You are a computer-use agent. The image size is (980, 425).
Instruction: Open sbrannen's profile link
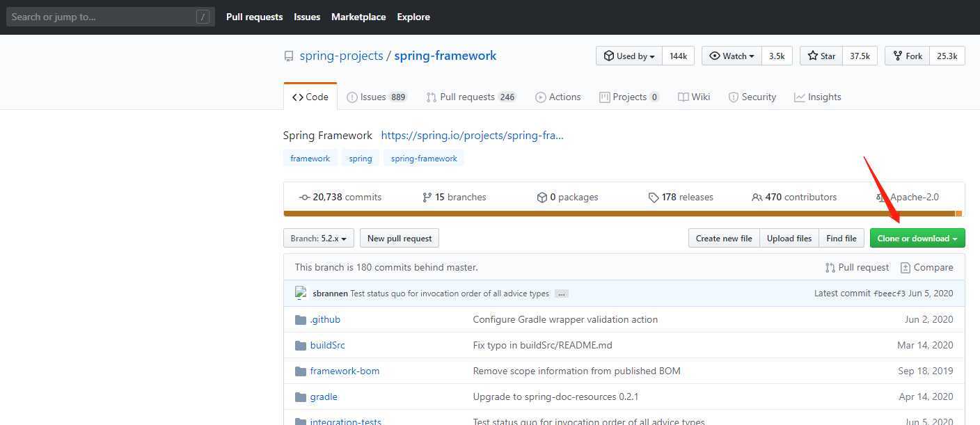[330, 294]
